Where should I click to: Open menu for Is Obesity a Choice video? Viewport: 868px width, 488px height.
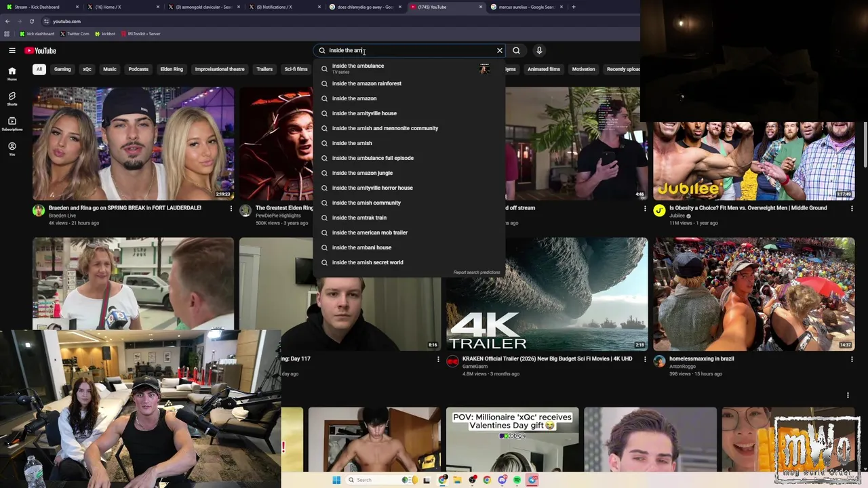pos(852,209)
